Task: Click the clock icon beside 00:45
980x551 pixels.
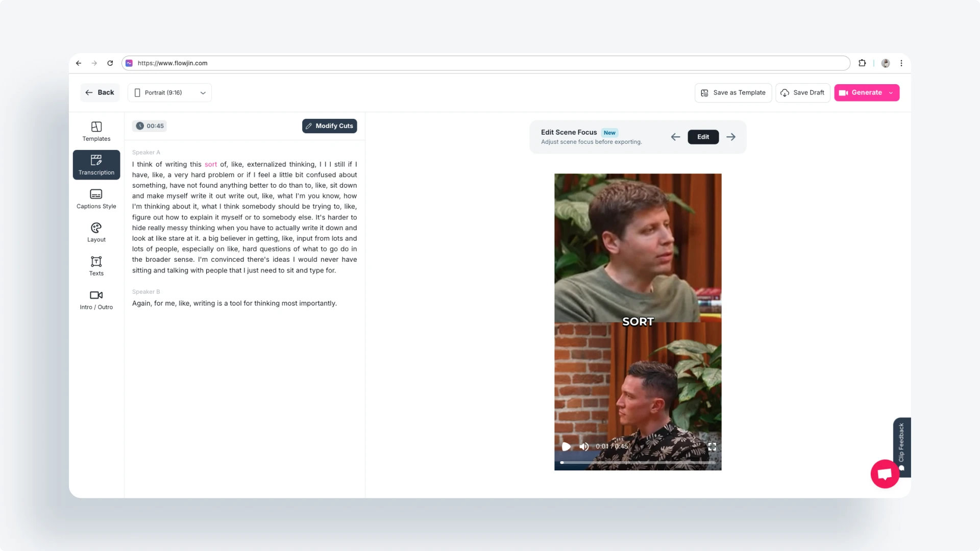Action: [140, 126]
